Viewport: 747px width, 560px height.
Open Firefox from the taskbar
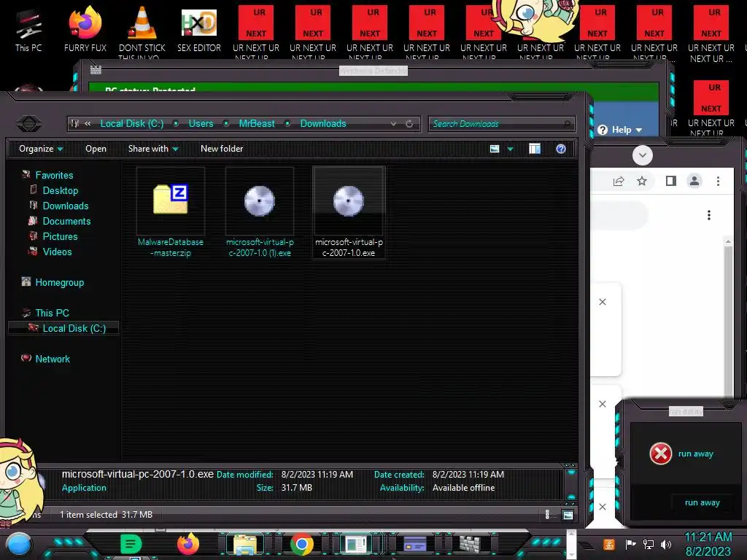pos(188,544)
